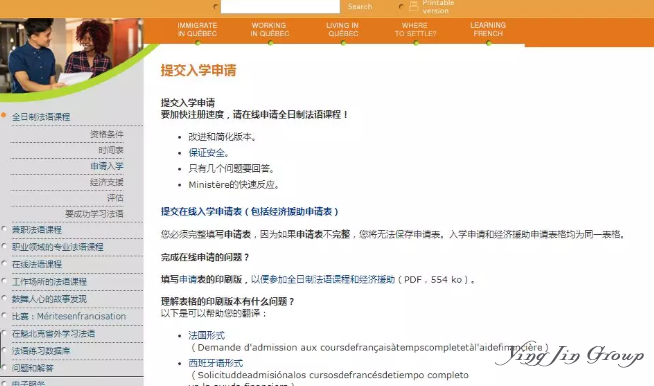
Task: Open the 经济支援 sidebar sub-item
Action: 107,182
